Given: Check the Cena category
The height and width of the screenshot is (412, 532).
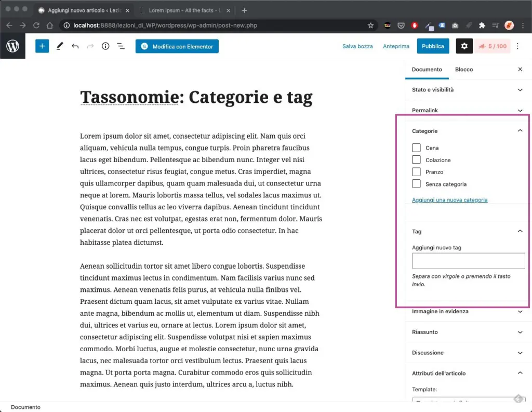Looking at the screenshot, I should [x=416, y=148].
